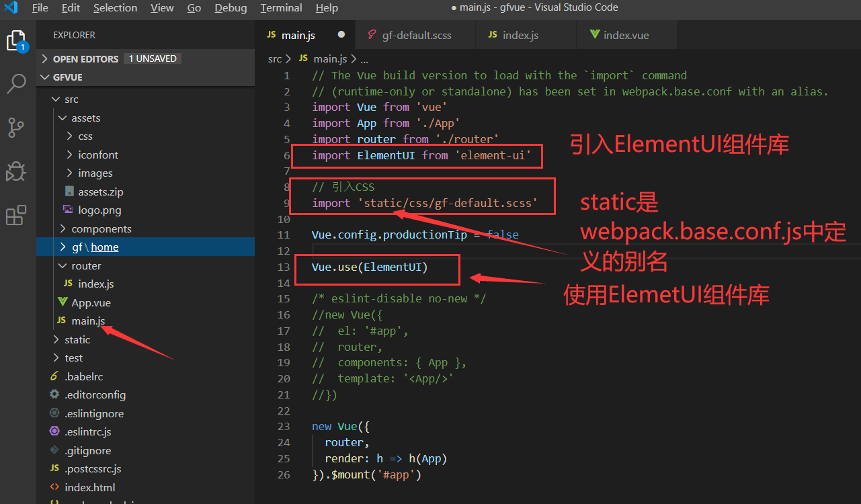Open the Search view icon
This screenshot has width=861, height=504.
[16, 83]
